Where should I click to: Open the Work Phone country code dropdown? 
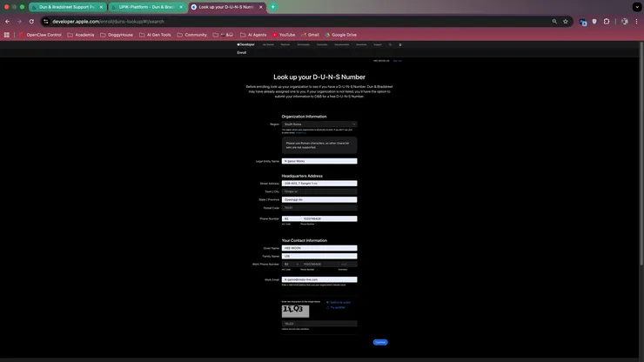click(291, 264)
